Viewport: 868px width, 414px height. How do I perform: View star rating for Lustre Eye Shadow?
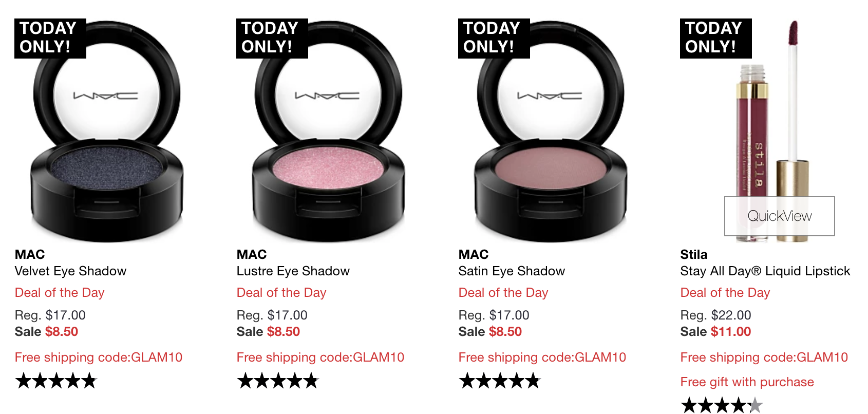pyautogui.click(x=278, y=381)
